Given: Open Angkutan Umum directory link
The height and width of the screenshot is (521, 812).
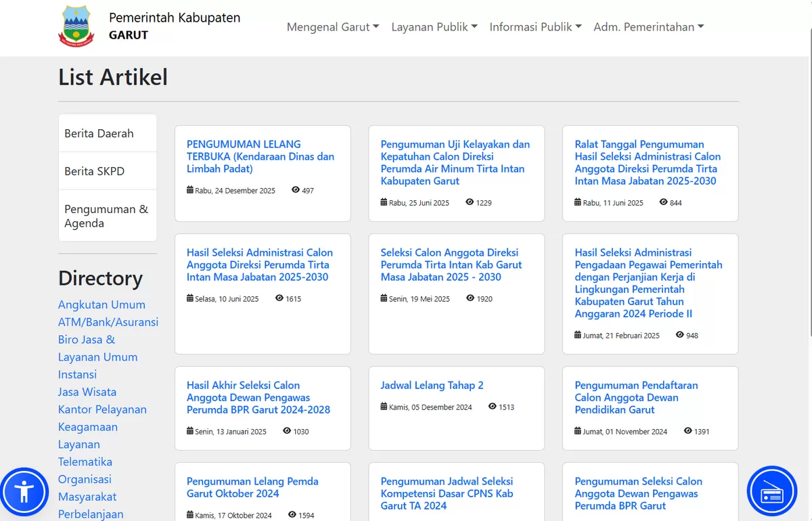Looking at the screenshot, I should [x=101, y=304].
